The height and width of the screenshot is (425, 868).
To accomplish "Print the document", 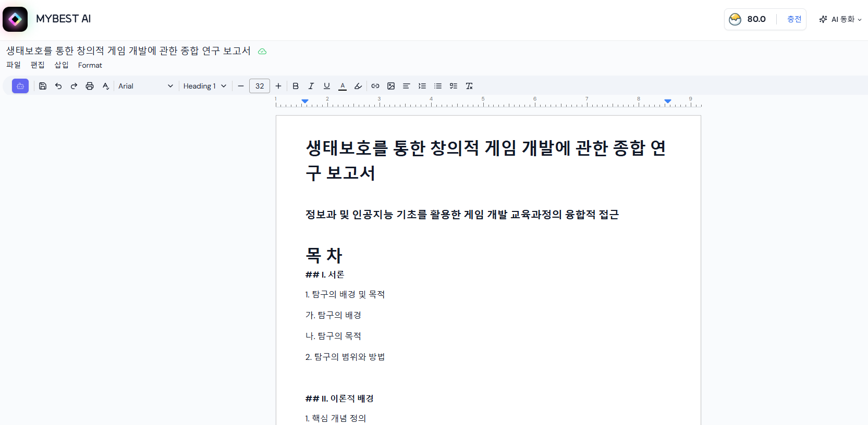I will point(90,86).
